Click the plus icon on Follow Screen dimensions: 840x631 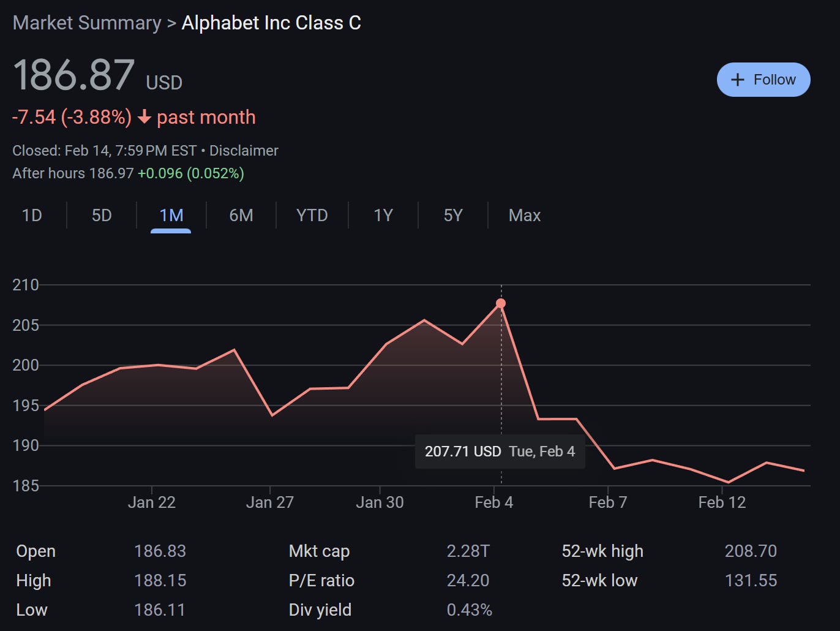738,80
